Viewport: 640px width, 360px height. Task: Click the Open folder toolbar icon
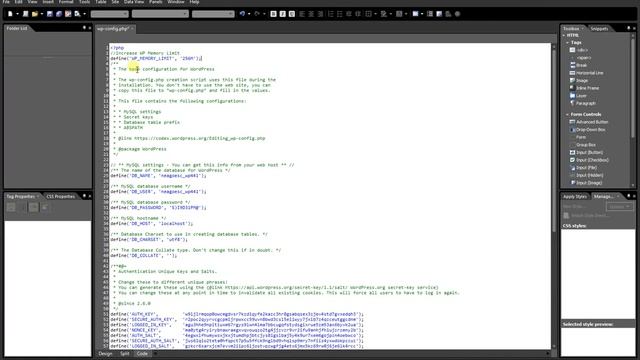[x=35, y=14]
